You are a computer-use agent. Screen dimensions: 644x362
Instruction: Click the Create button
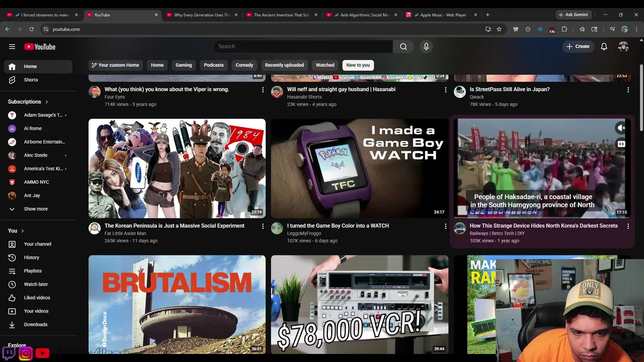(x=578, y=46)
